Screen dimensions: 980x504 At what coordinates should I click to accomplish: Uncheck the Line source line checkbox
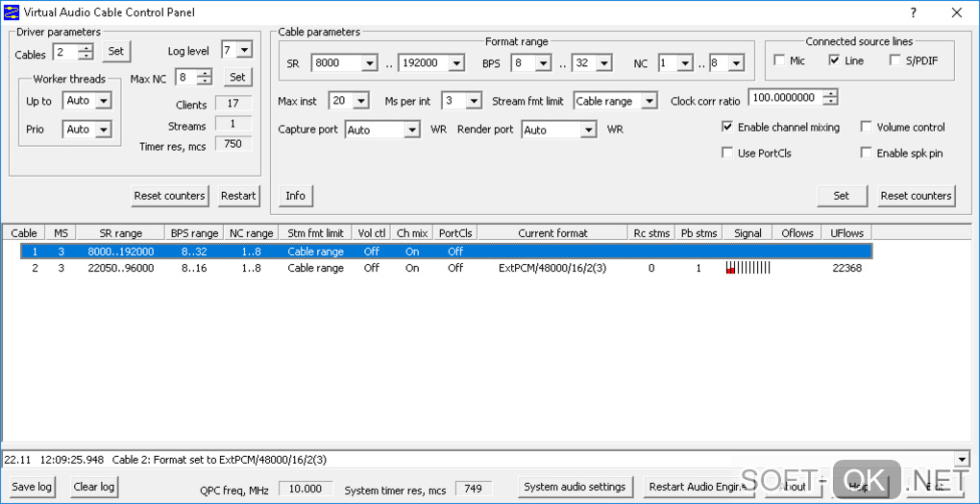click(834, 60)
